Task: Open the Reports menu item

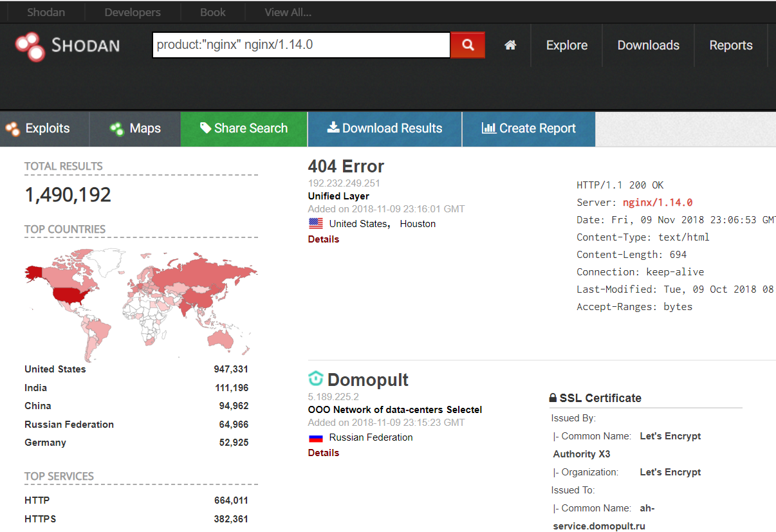Action: [730, 45]
